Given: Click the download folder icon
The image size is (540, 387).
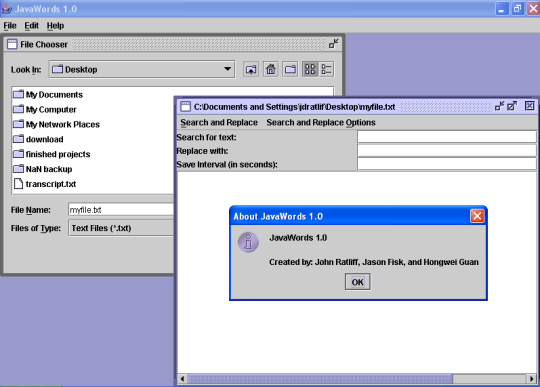Looking at the screenshot, I should [18, 139].
